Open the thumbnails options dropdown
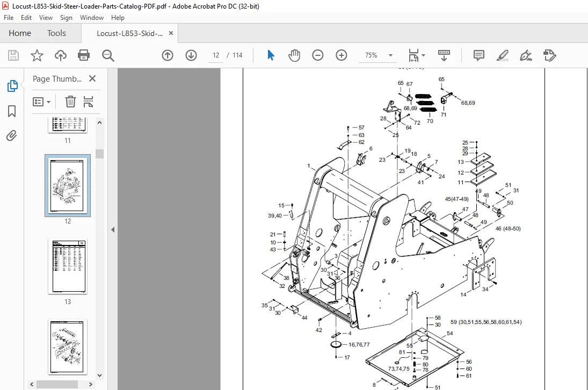This screenshot has width=588, height=390. [42, 102]
